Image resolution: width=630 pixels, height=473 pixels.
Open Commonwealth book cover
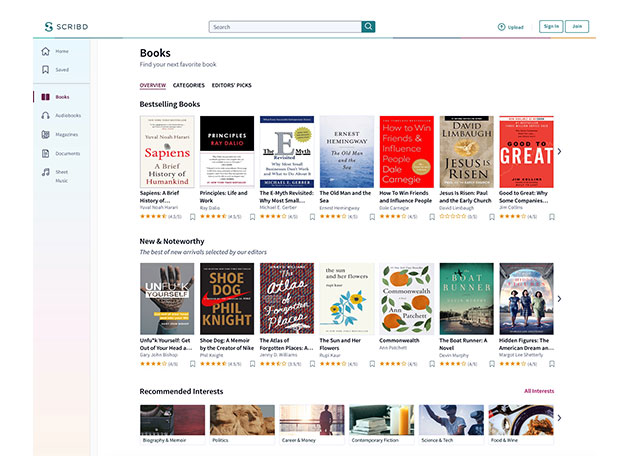point(406,299)
